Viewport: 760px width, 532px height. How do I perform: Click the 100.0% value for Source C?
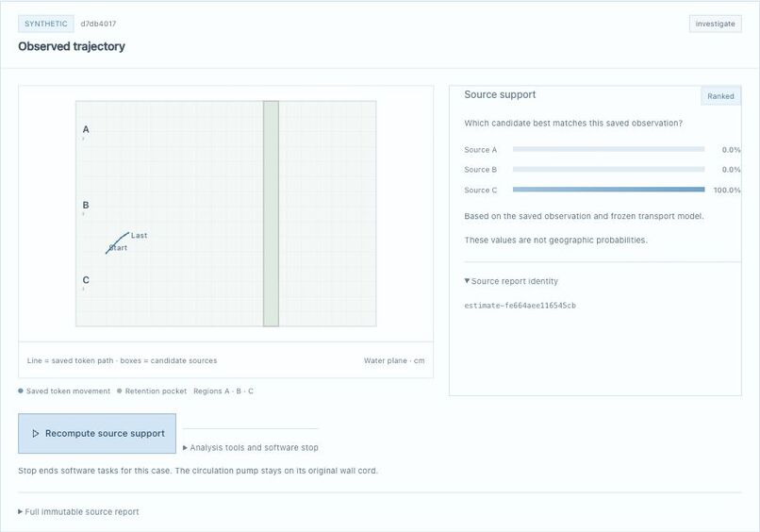[727, 191]
